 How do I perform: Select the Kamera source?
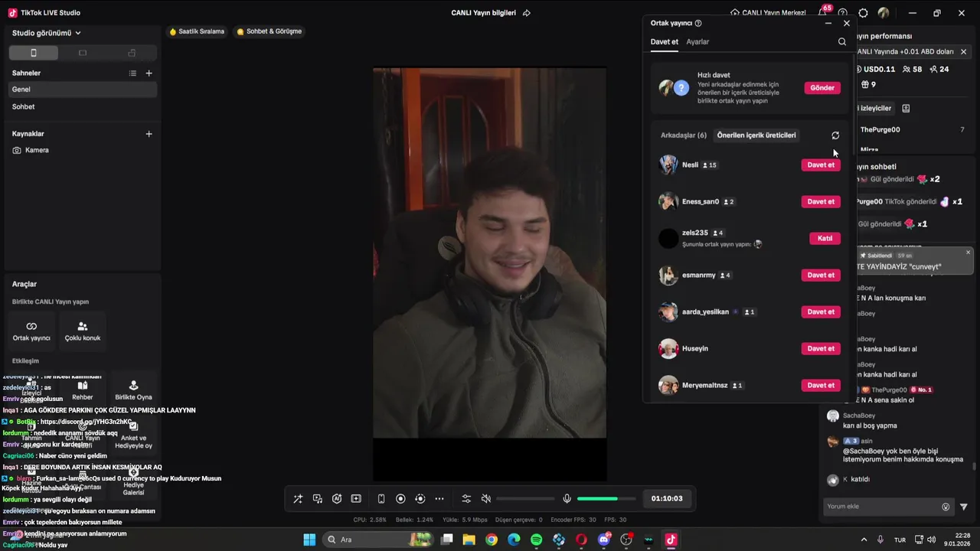pyautogui.click(x=83, y=150)
